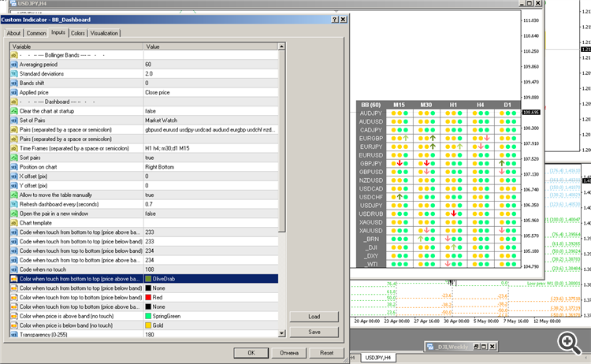591x364 pixels.
Task: Click icon beside Time Frames row
Action: coord(14,148)
